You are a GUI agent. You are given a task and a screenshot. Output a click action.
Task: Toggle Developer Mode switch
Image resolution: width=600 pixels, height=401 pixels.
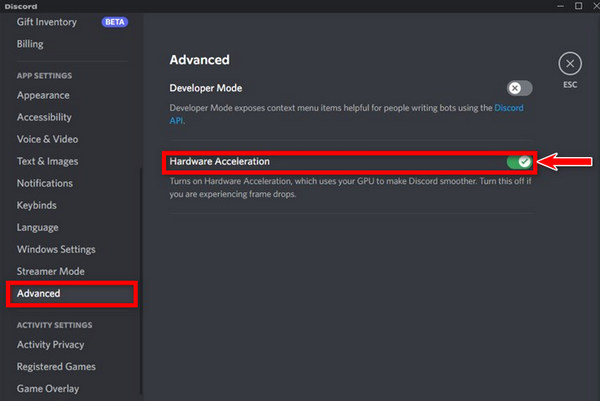point(519,88)
